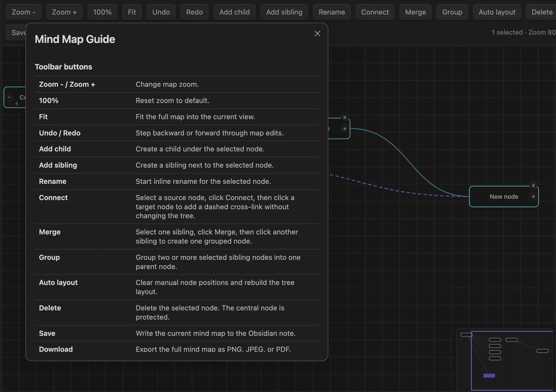Click the Delete toolbar button
556x392 pixels.
click(x=541, y=12)
